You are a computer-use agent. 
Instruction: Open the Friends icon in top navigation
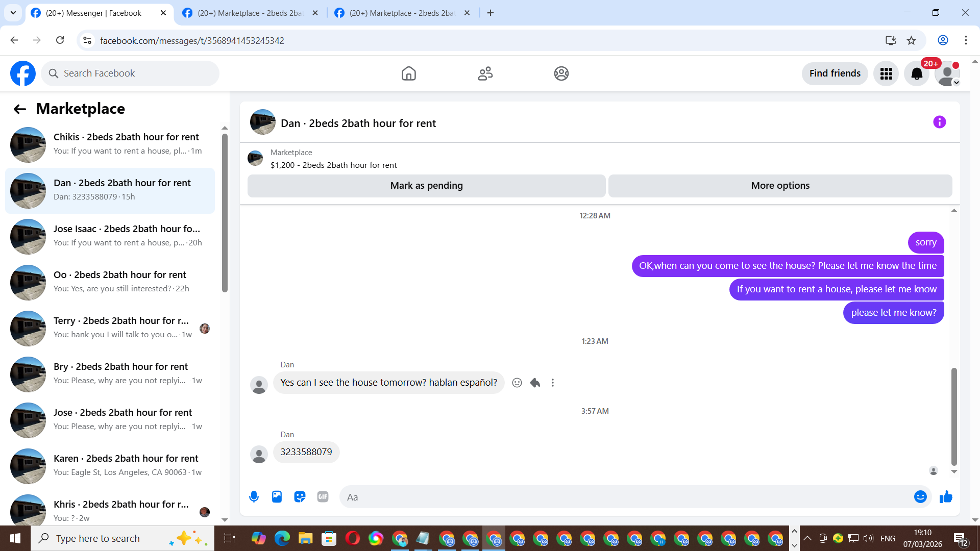point(485,73)
